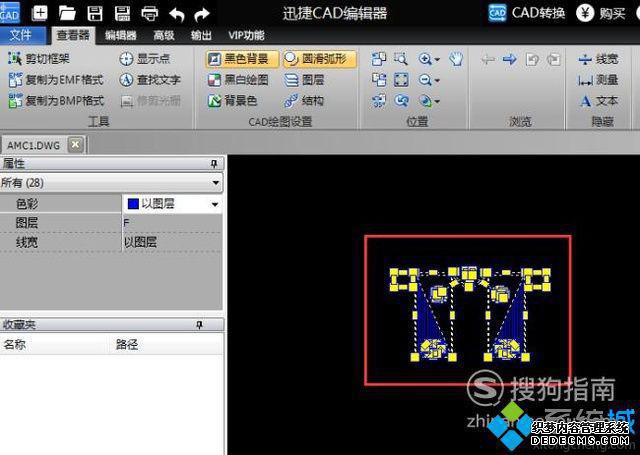Viewport: 640px width, 455px height.
Task: Open a file with the folder icon
Action: point(67,13)
